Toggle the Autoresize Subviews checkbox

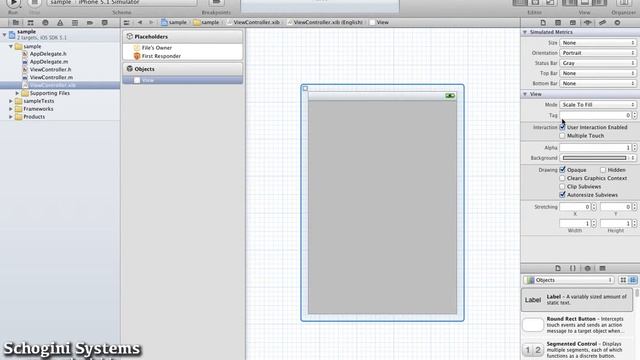(562, 195)
